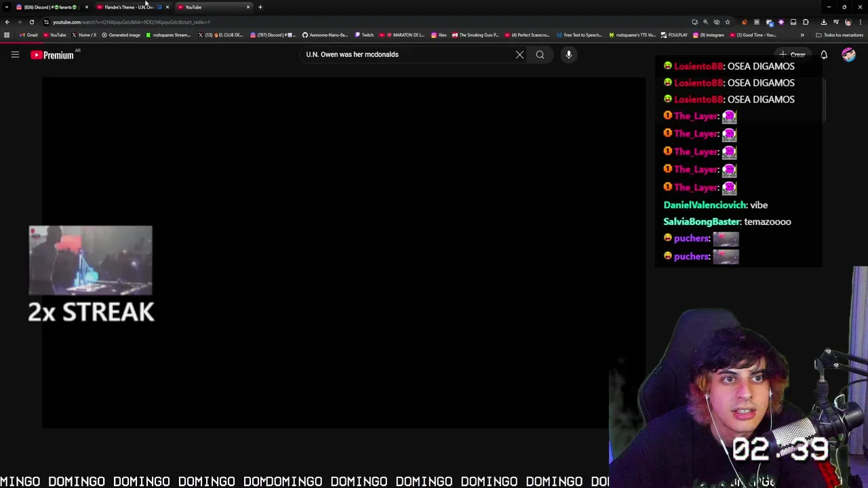This screenshot has width=868, height=488.
Task: Open the Gmail bookmark
Action: 28,35
